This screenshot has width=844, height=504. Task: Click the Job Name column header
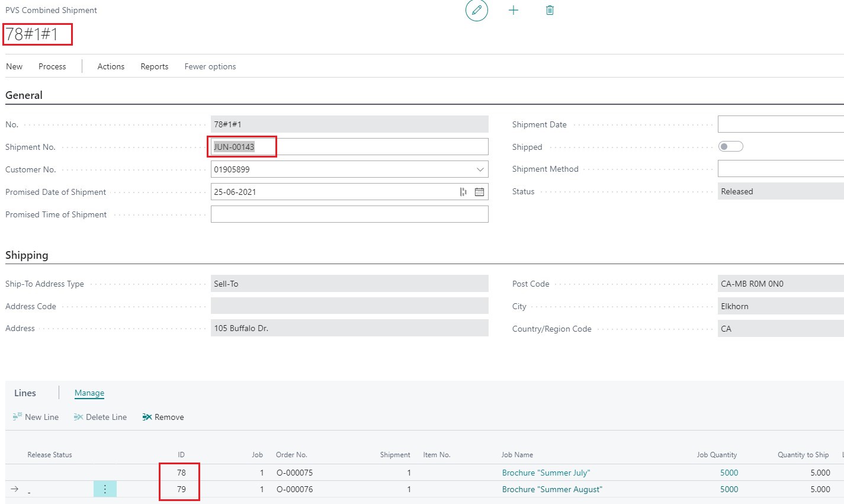(517, 455)
